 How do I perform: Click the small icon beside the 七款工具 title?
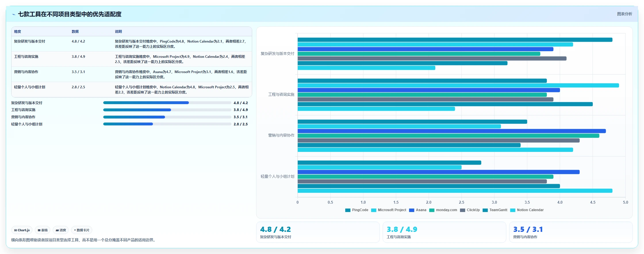point(14,14)
